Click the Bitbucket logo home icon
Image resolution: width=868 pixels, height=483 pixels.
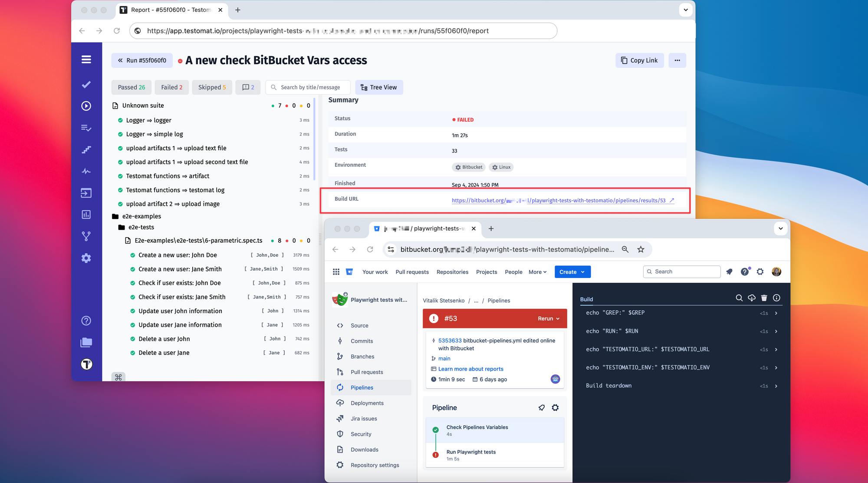[349, 272]
